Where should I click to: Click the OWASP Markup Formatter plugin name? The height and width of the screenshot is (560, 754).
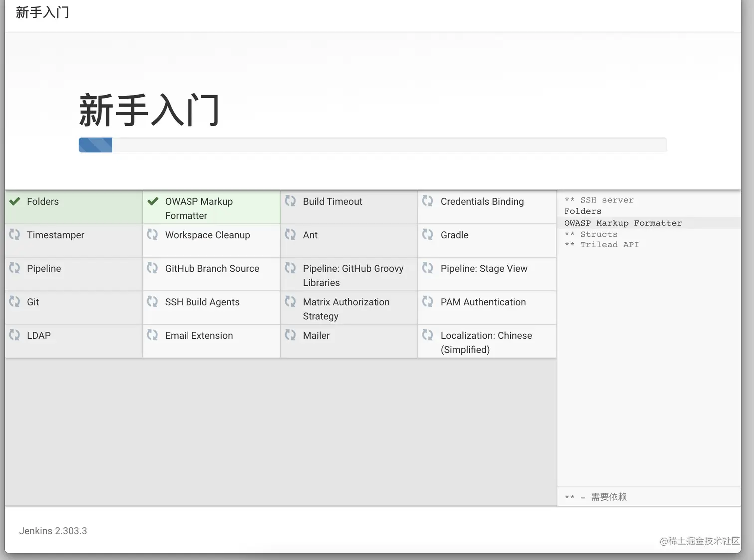point(199,208)
